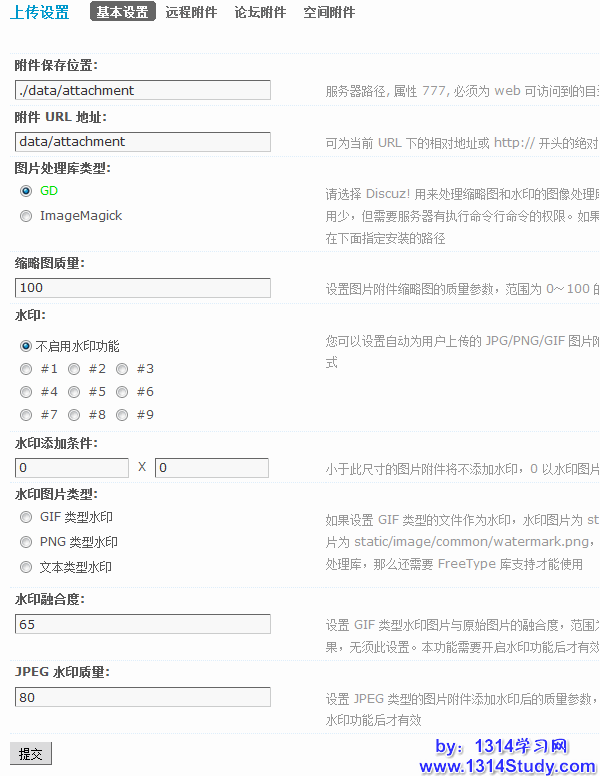Click the 提交 submit button
The height and width of the screenshot is (776, 600).
(x=30, y=753)
